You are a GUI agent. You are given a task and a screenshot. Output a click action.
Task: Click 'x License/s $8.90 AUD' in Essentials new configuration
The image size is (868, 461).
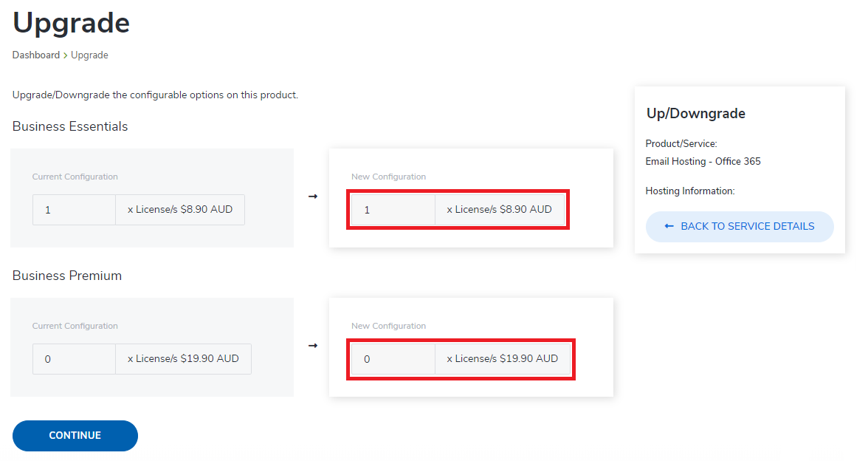(x=499, y=210)
